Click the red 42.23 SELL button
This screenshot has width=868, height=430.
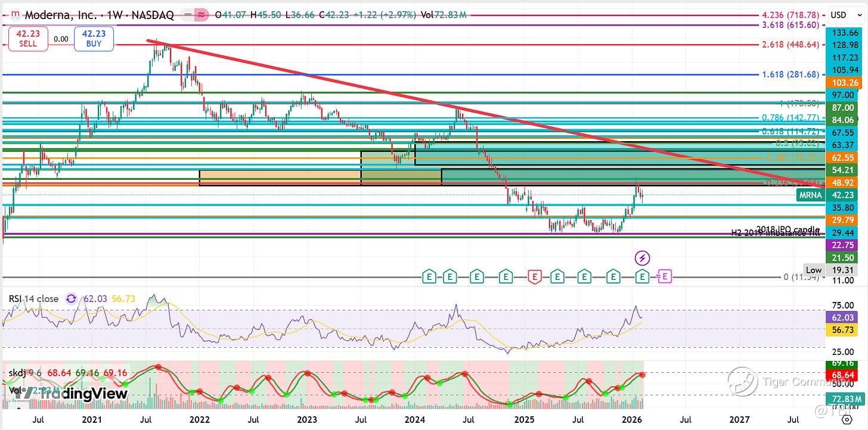28,39
